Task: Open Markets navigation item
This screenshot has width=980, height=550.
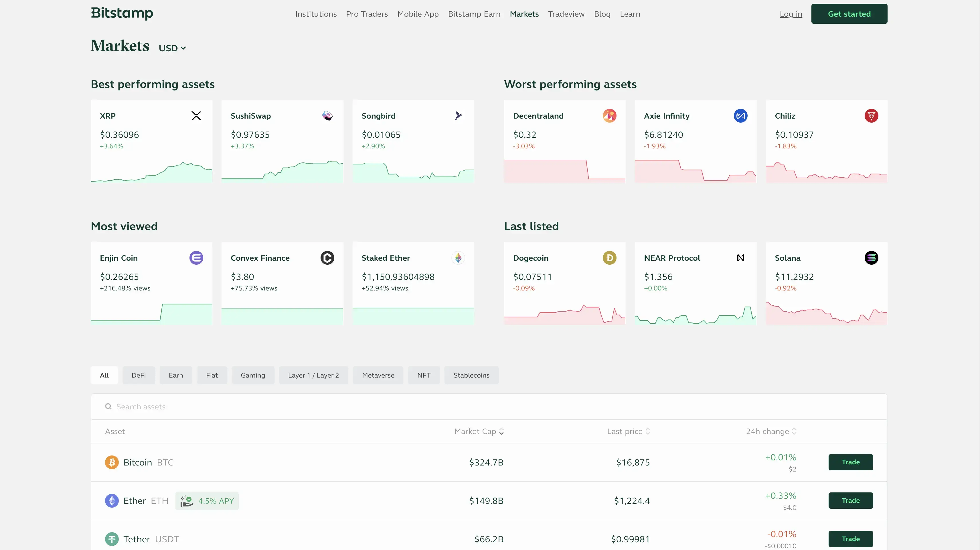Action: tap(524, 14)
